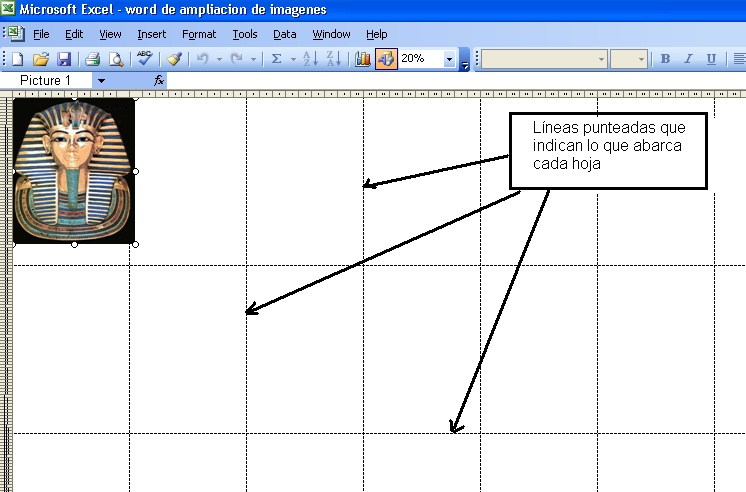Sort ascending with the A-Z icon
The image size is (746, 492).
click(x=310, y=59)
